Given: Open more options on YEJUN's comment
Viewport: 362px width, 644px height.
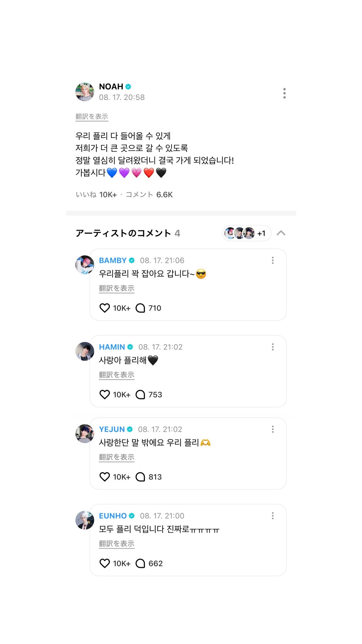Looking at the screenshot, I should (x=273, y=430).
